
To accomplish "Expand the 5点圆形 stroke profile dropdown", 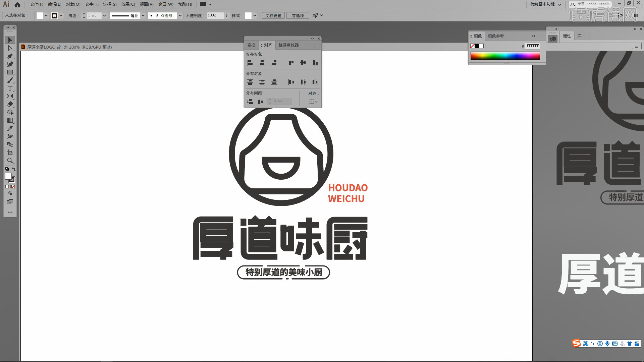I will click(180, 15).
